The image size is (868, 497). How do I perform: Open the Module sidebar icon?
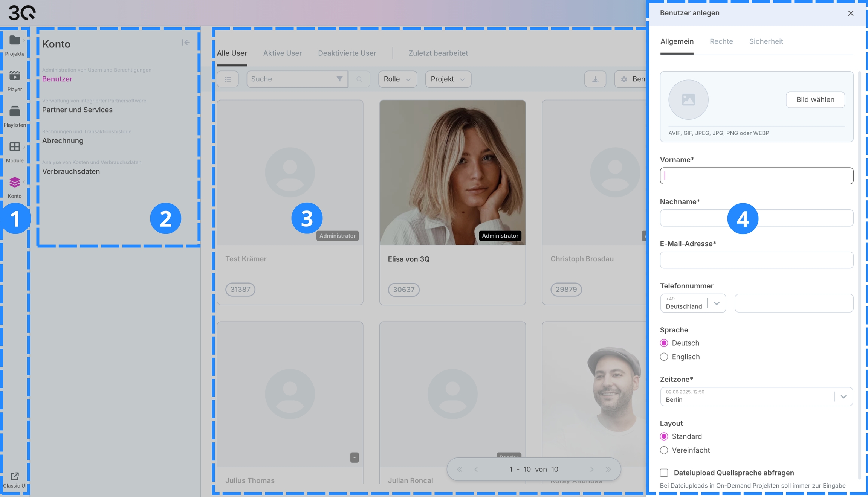(x=15, y=147)
